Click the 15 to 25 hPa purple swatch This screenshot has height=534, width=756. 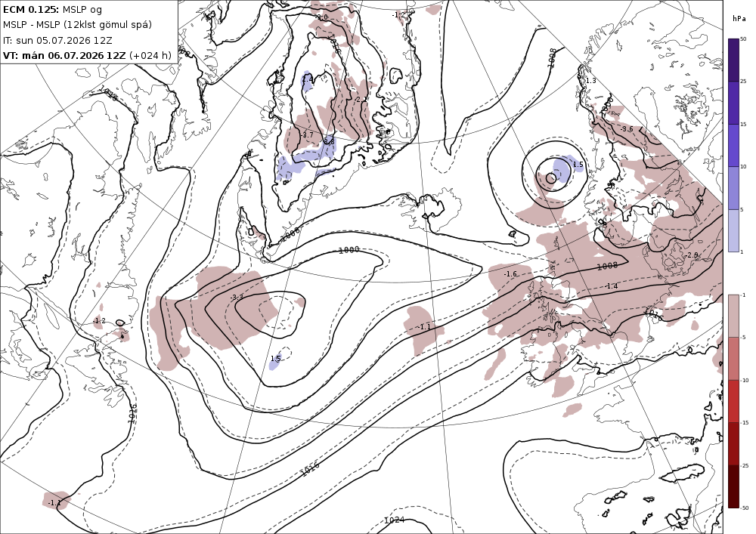click(x=733, y=103)
